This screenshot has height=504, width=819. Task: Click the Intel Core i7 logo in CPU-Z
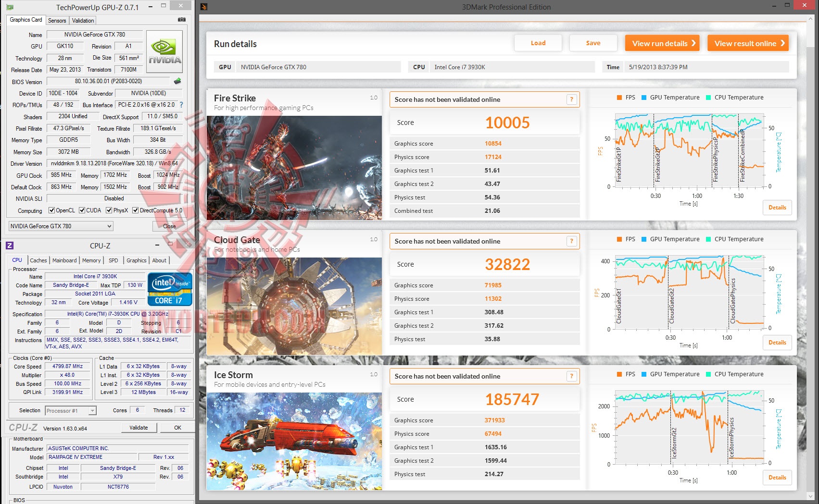[170, 289]
